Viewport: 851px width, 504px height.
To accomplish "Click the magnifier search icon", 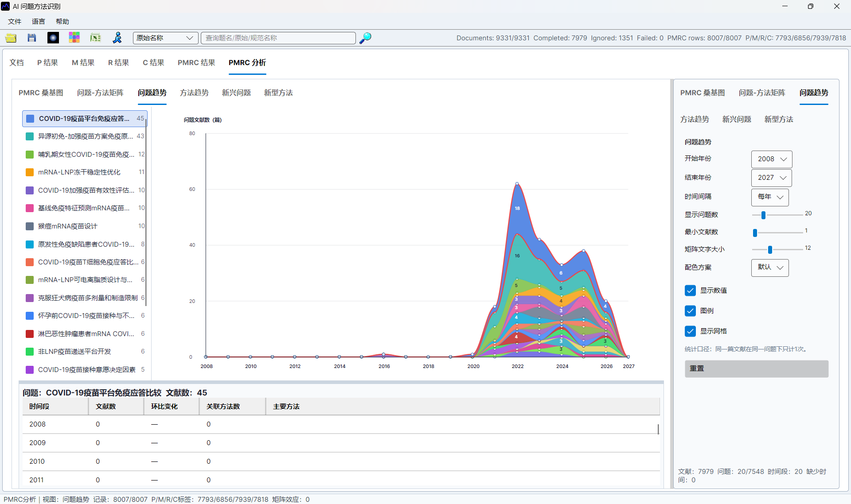I will click(x=365, y=38).
